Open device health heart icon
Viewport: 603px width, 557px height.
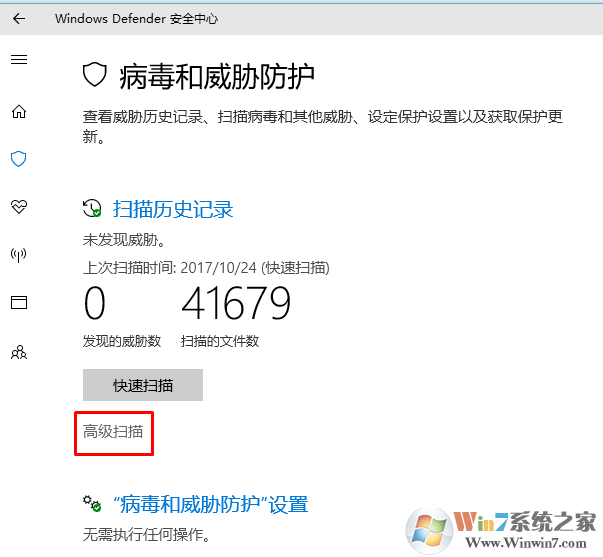[x=19, y=207]
